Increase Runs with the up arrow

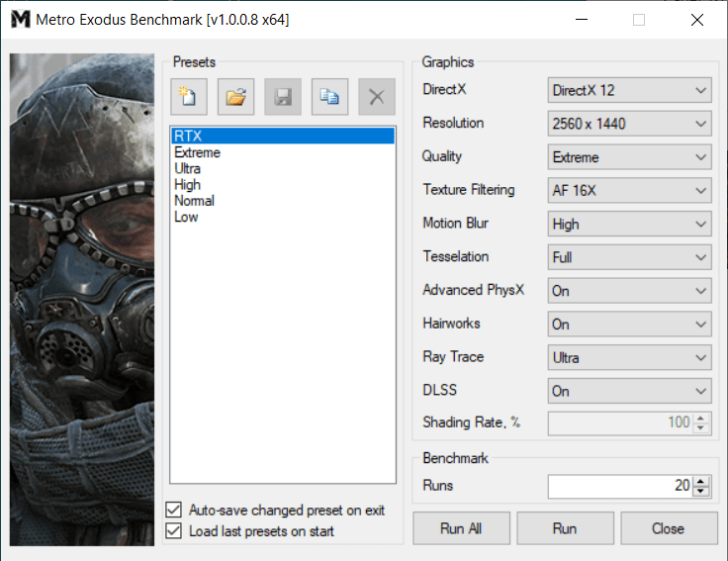coord(700,481)
